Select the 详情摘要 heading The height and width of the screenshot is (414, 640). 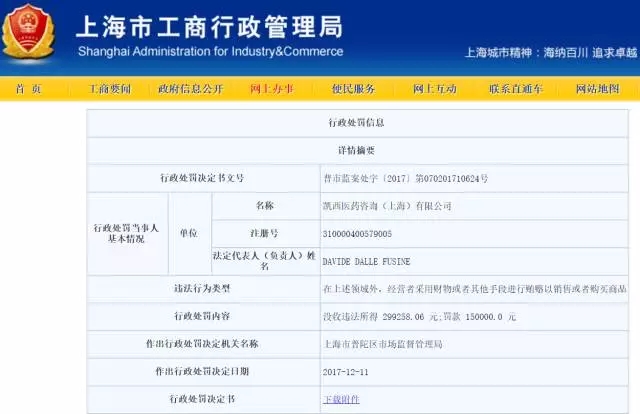pos(356,150)
